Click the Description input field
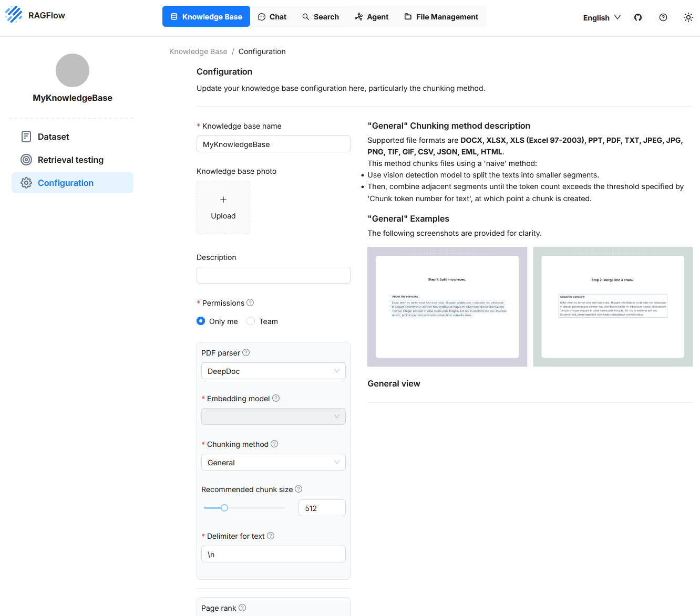The image size is (700, 616). pyautogui.click(x=273, y=275)
